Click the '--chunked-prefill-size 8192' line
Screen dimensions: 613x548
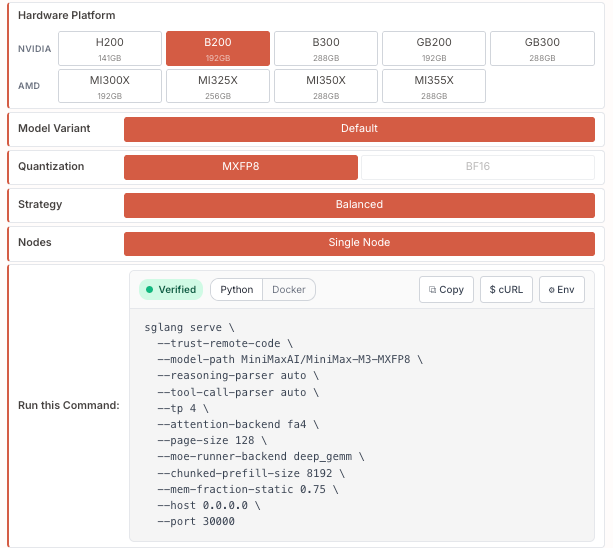tap(251, 473)
